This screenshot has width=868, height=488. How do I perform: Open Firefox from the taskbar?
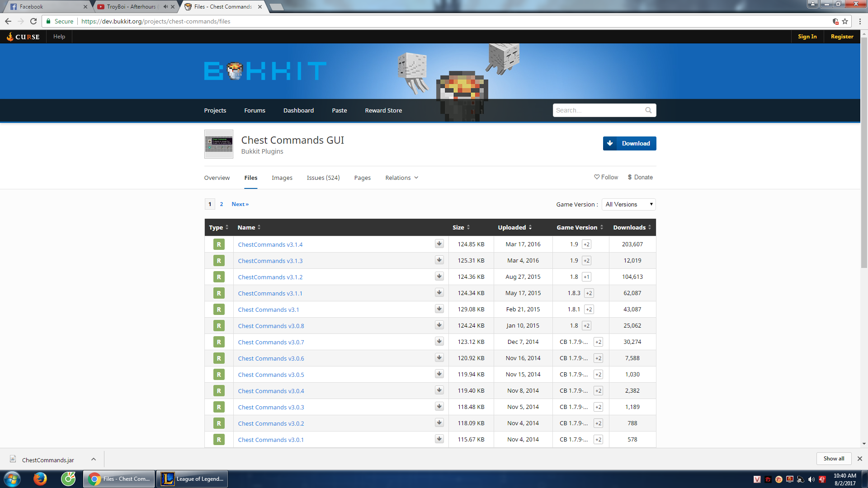(40, 479)
